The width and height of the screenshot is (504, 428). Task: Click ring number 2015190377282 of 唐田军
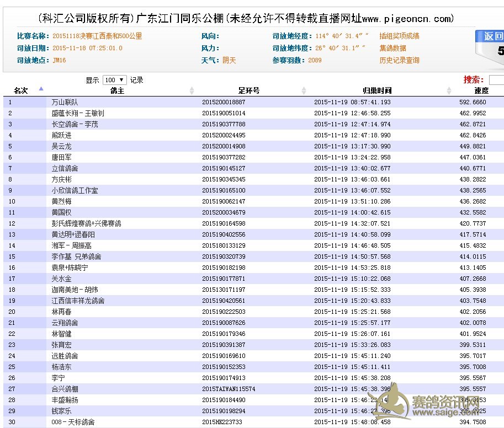click(224, 157)
